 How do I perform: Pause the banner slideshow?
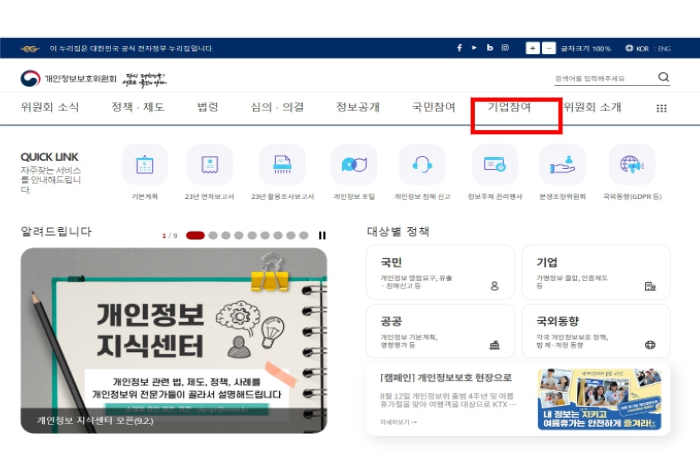tap(322, 236)
